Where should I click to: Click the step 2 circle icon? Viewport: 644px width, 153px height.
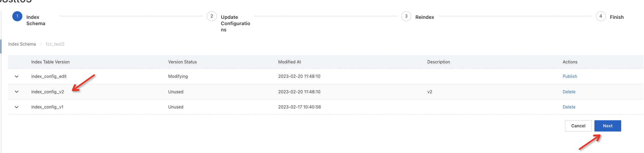tap(212, 16)
